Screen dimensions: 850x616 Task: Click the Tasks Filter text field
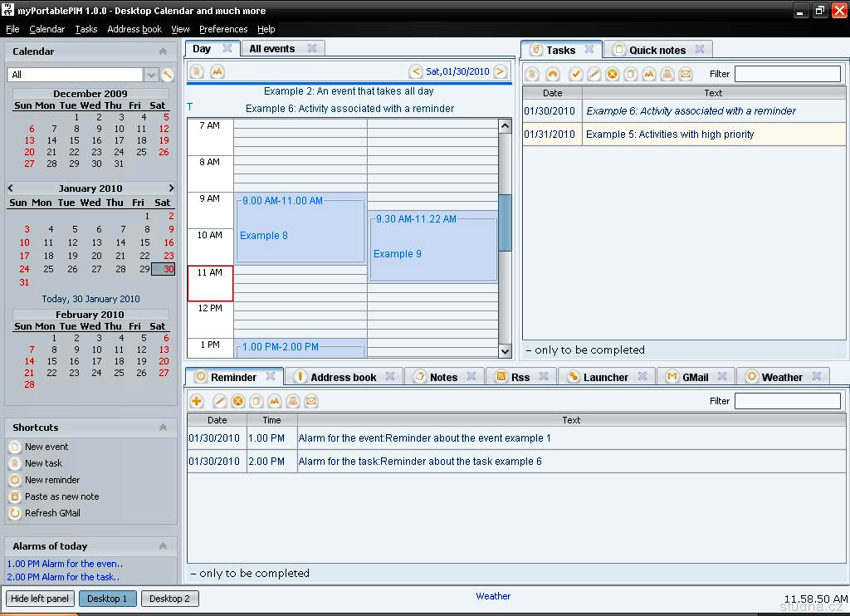point(787,74)
